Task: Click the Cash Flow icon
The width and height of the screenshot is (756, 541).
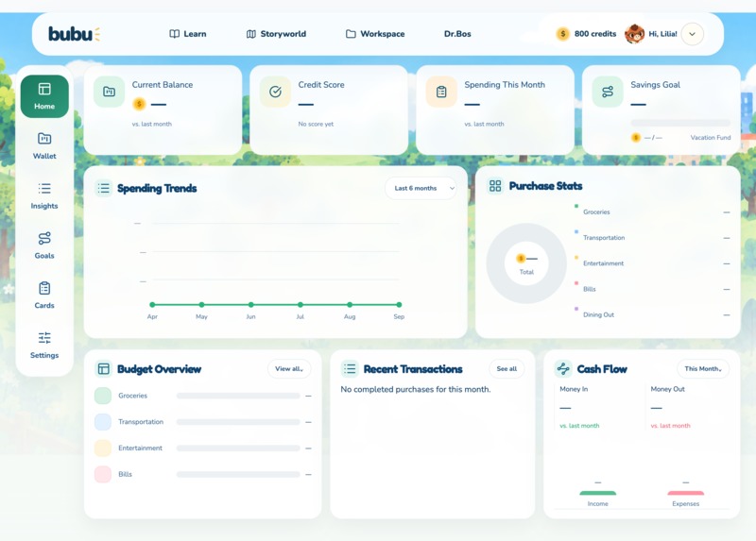Action: [563, 369]
